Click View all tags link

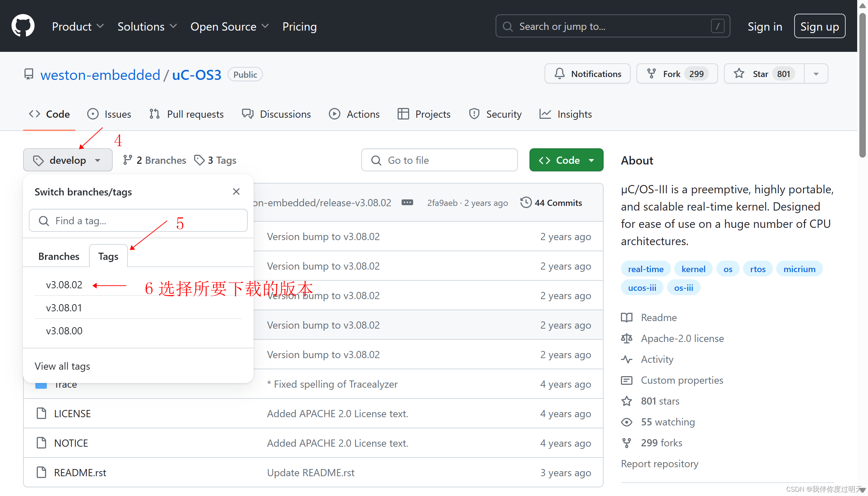[x=62, y=366]
